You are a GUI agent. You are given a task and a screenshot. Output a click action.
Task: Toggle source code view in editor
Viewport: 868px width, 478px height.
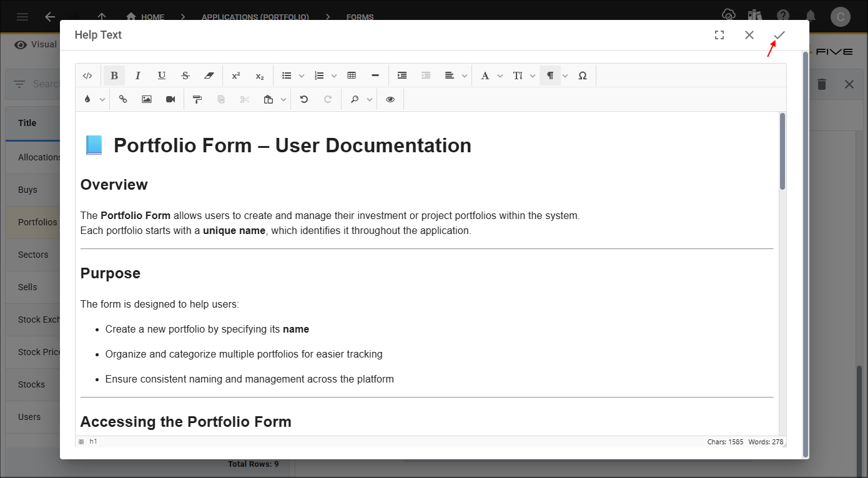87,76
